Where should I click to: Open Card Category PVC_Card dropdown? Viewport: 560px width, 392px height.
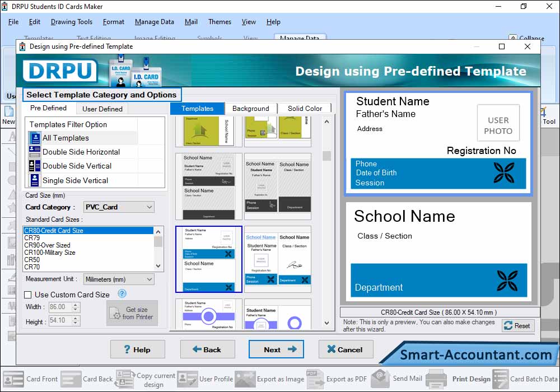[119, 207]
